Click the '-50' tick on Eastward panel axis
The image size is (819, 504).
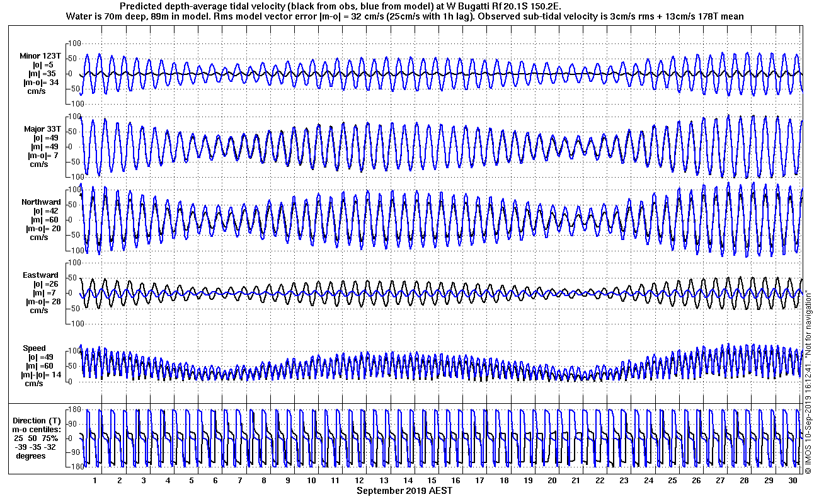point(73,308)
